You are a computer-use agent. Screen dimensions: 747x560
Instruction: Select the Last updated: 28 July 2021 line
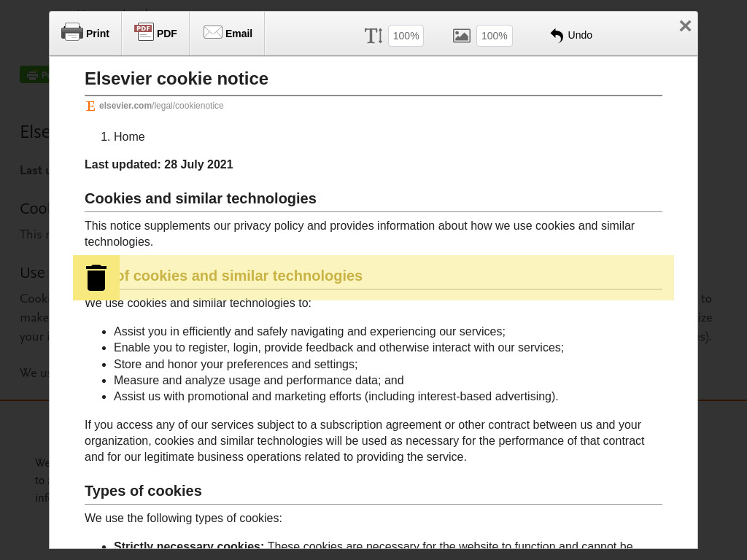158,164
